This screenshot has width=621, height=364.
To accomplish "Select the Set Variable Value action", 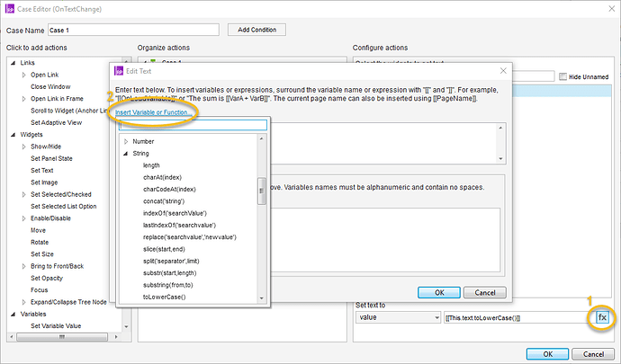I will 55,326.
